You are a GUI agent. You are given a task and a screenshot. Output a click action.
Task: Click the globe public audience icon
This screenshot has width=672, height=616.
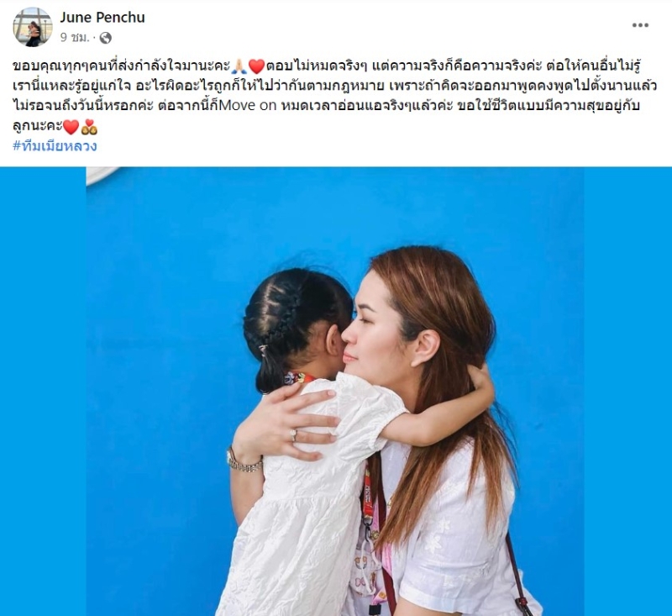106,38
